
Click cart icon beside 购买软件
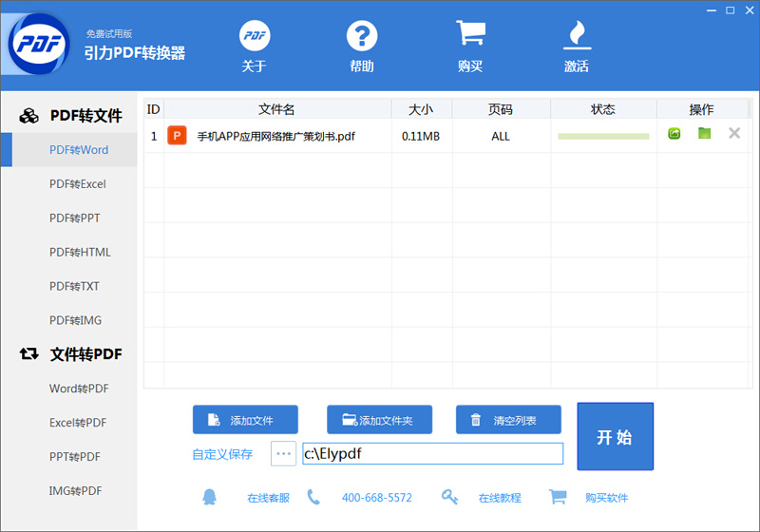(558, 497)
